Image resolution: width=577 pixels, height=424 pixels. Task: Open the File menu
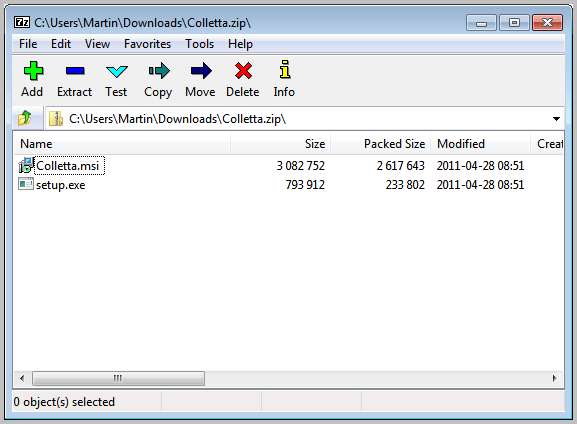pos(28,44)
